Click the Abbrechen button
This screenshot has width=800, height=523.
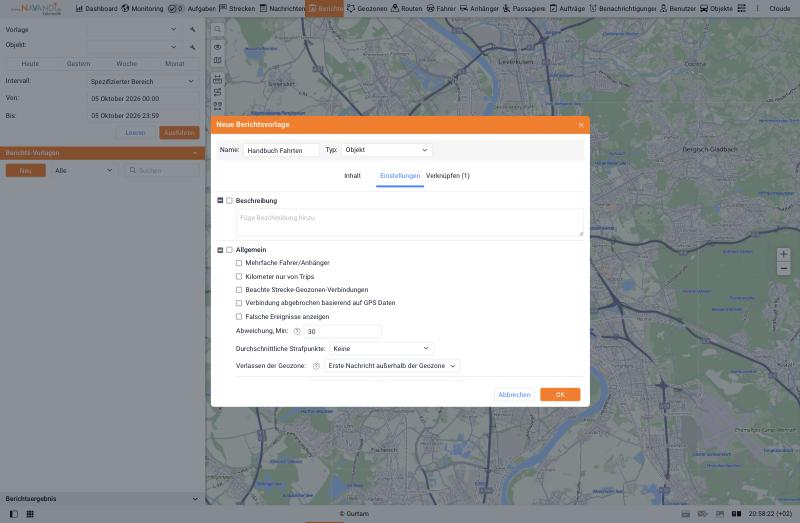[514, 394]
